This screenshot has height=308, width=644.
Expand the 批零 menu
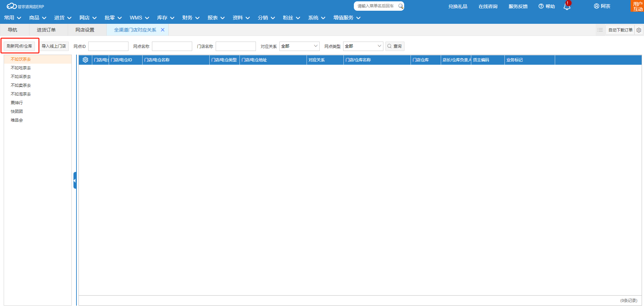113,18
